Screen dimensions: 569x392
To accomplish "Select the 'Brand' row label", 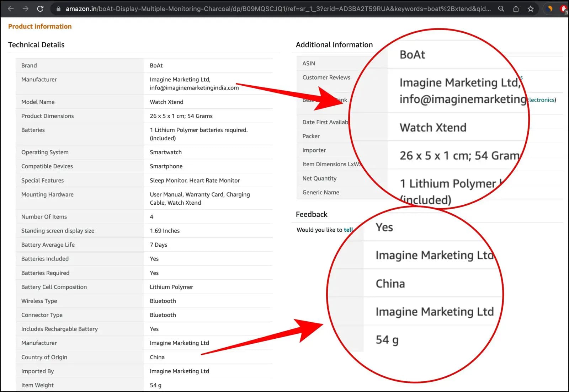I will [29, 65].
